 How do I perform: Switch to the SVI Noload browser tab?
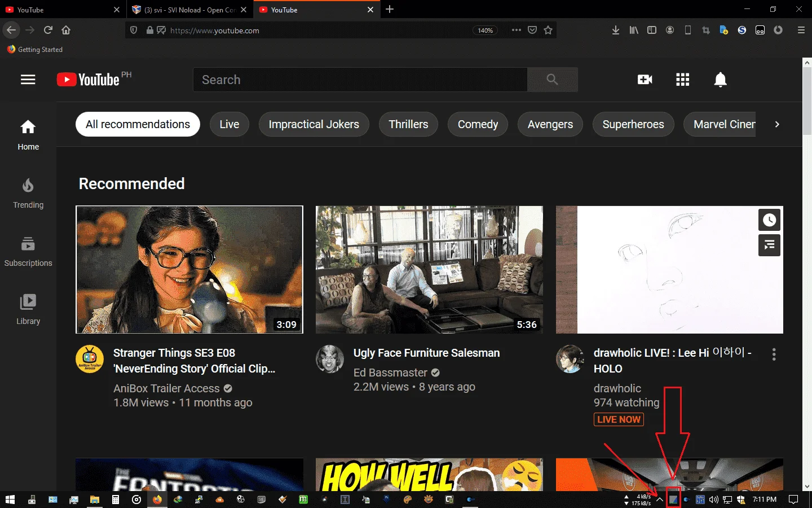[x=189, y=10]
